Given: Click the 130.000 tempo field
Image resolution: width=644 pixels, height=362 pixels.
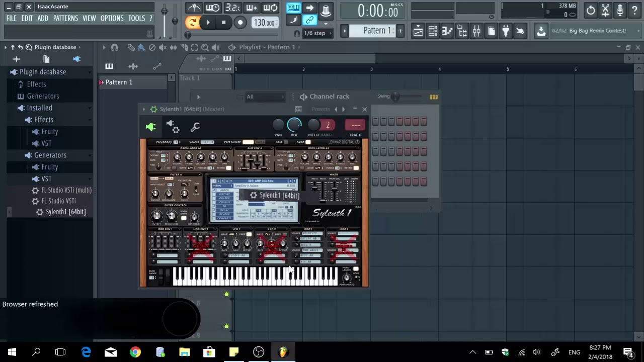Looking at the screenshot, I should [264, 23].
